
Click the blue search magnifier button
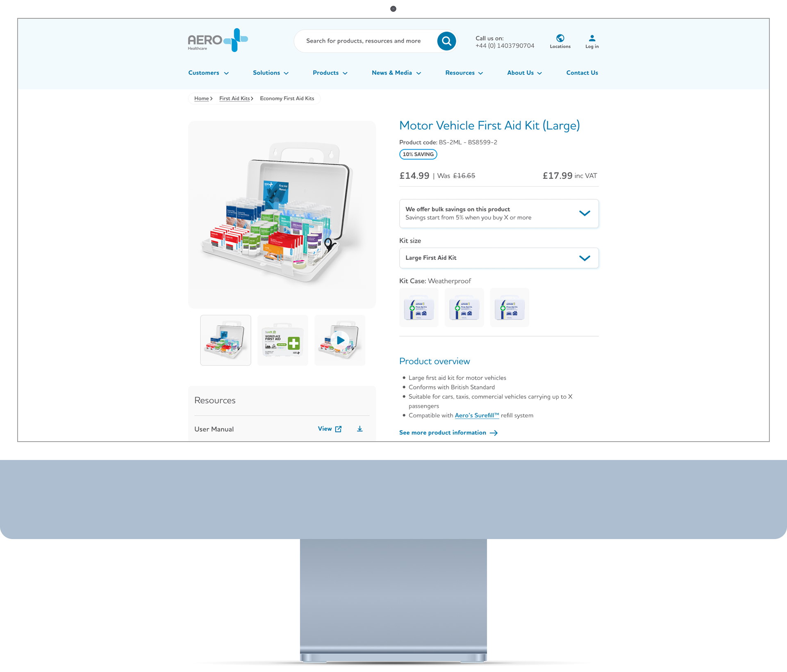(x=446, y=41)
